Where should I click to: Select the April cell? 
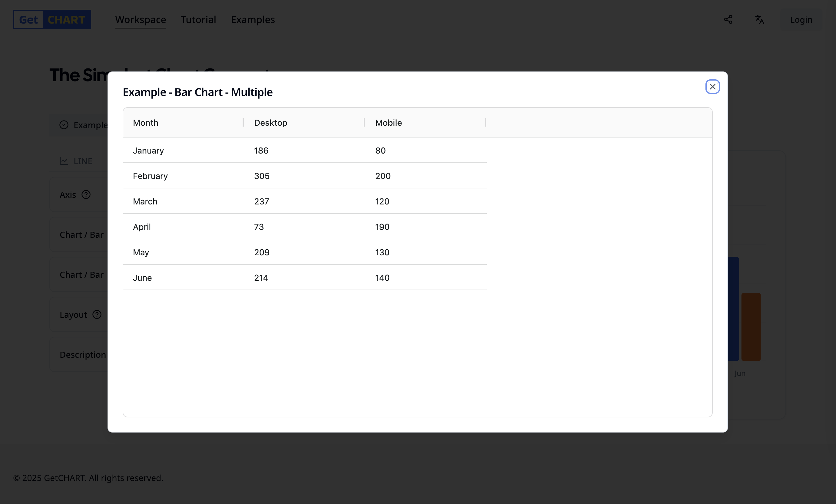183,227
